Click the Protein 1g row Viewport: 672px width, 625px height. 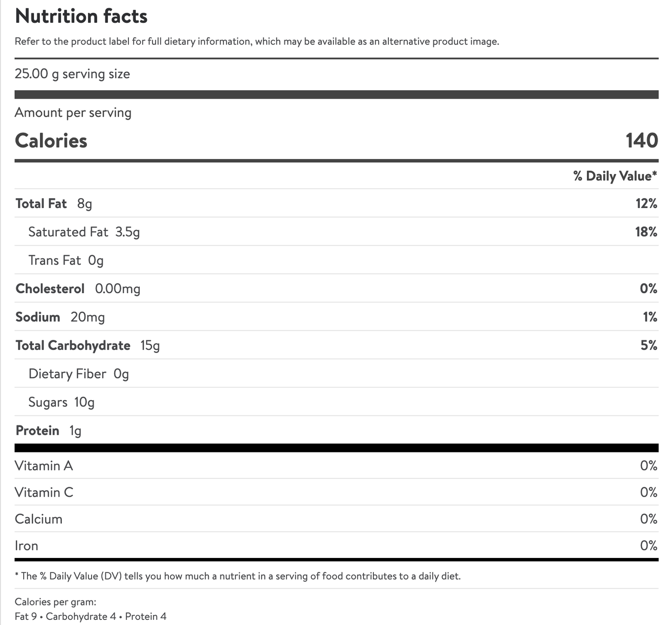48,431
